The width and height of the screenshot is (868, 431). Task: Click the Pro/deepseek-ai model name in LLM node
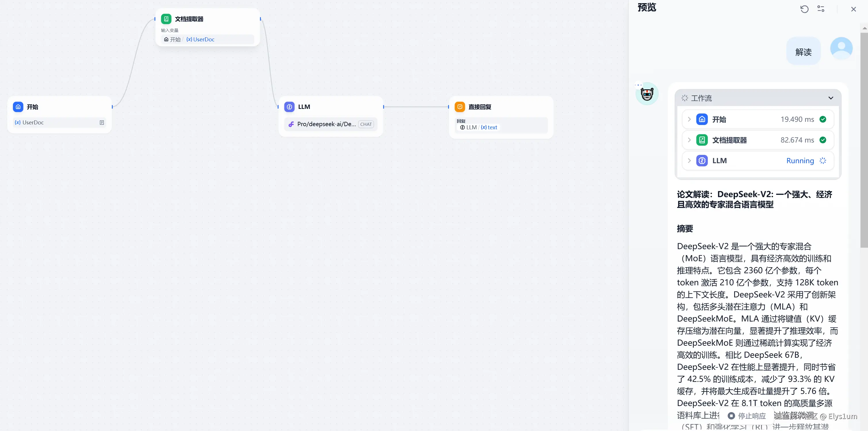click(326, 124)
